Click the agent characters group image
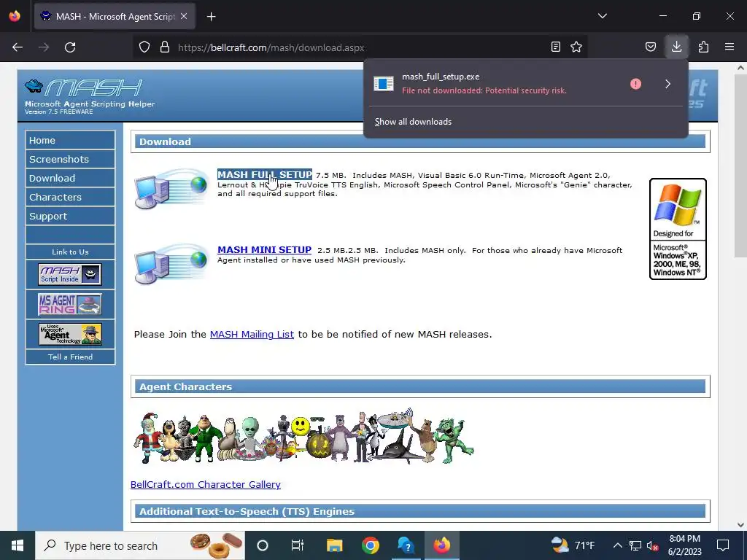747x560 pixels. point(303,436)
